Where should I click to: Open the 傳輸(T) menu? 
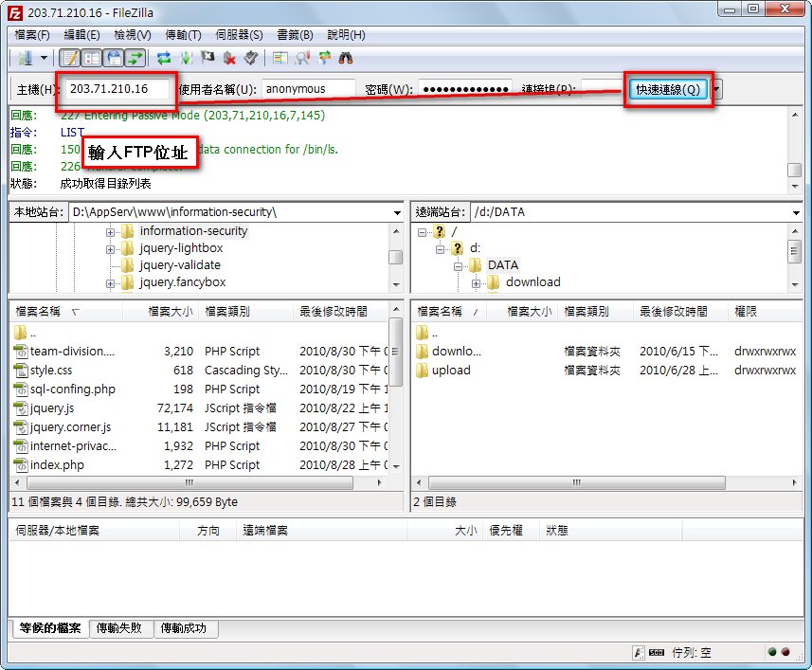click(x=183, y=35)
